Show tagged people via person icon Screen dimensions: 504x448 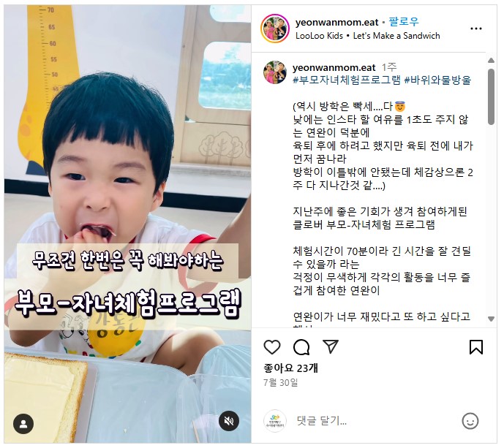tap(23, 424)
